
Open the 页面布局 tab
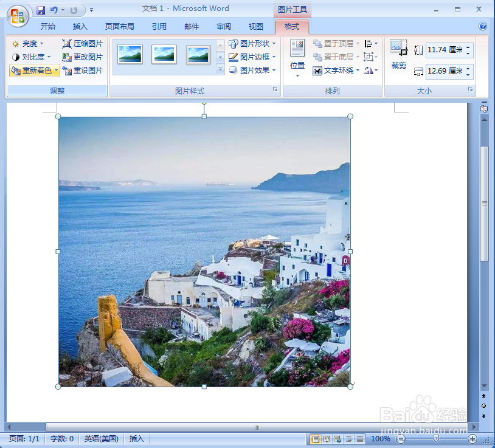click(x=119, y=27)
